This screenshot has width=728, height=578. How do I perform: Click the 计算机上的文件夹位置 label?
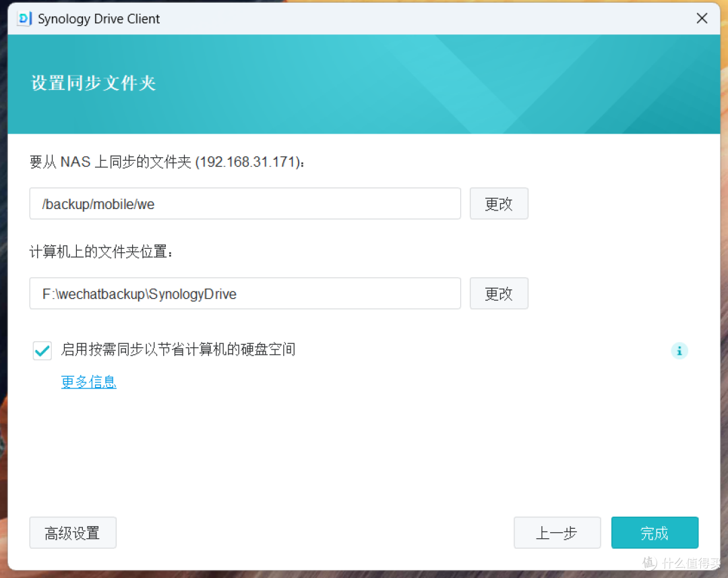point(101,252)
